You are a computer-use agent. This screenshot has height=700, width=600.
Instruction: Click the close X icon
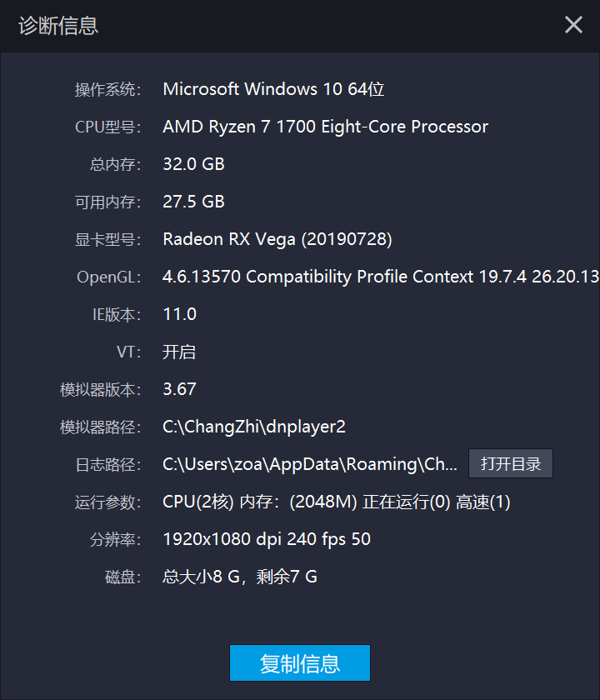click(x=573, y=25)
